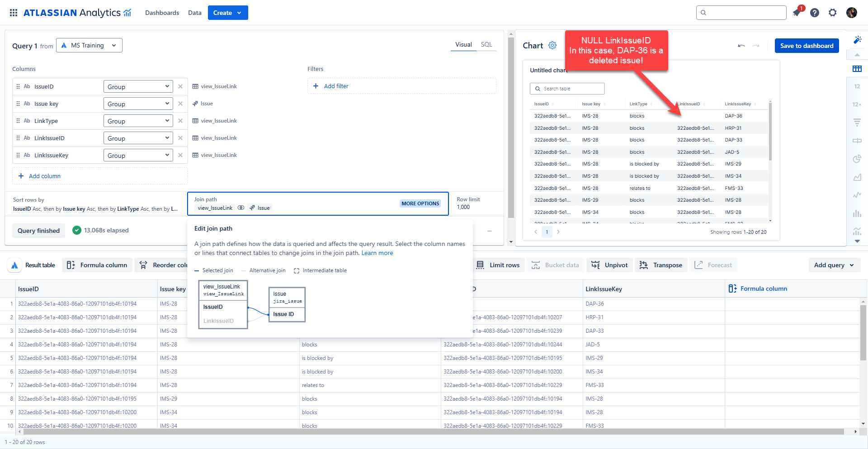Add a Transpose step
This screenshot has height=449, width=868.
pos(661,265)
